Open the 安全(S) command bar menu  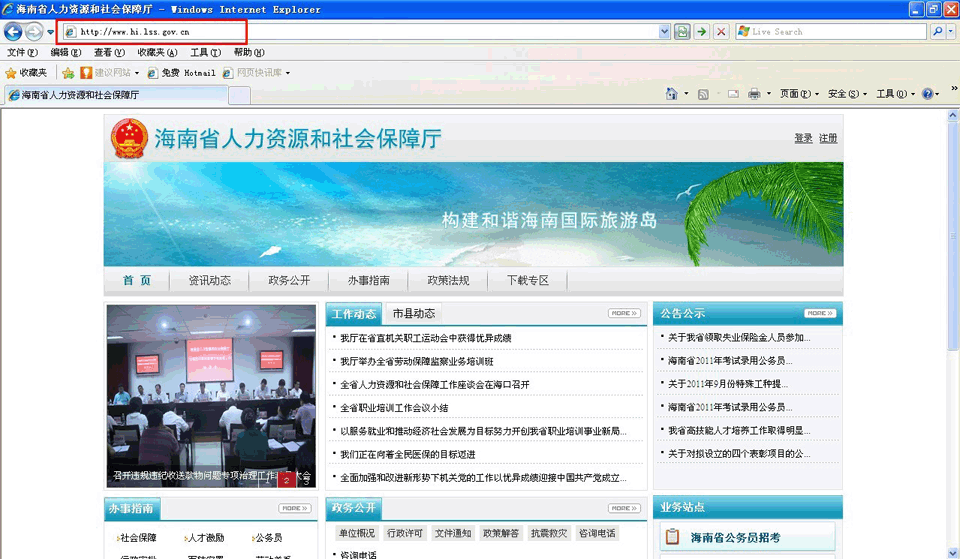point(847,94)
